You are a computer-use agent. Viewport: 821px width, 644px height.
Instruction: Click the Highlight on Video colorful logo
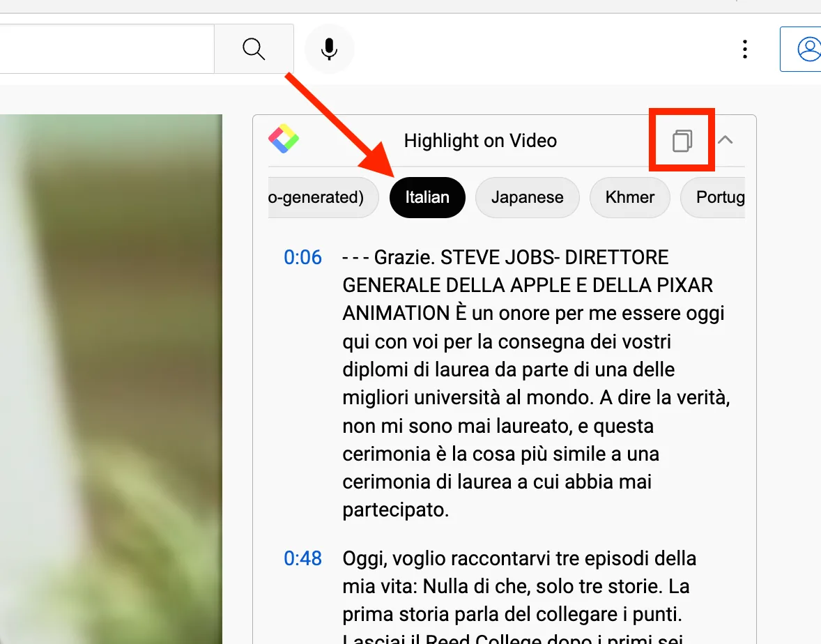click(283, 139)
